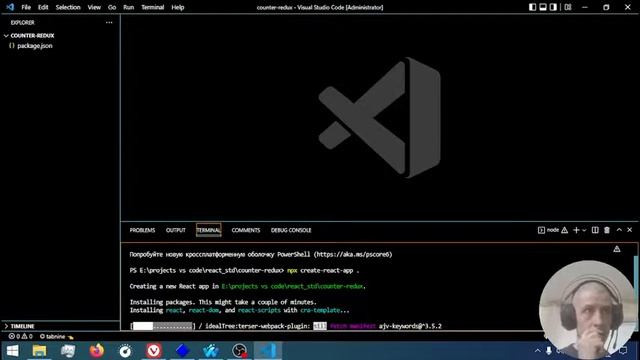Open the blue diamond taskbar app
This screenshot has height=360, width=640.
(182, 351)
